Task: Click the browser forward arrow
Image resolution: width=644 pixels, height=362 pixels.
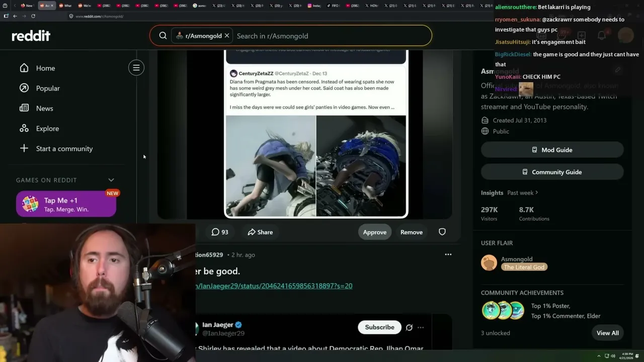Action: pos(24,16)
